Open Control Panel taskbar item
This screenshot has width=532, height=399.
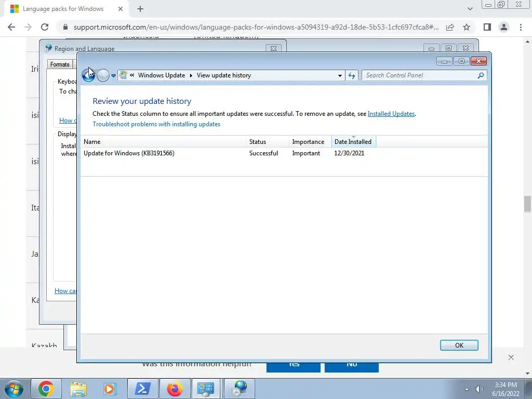[x=206, y=389]
